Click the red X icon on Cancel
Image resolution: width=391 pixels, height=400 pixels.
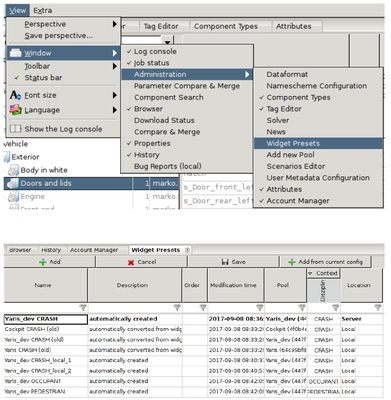click(x=131, y=262)
